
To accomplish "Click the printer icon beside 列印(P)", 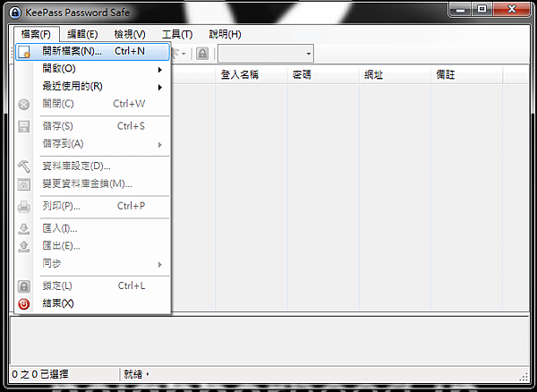I will [x=24, y=207].
